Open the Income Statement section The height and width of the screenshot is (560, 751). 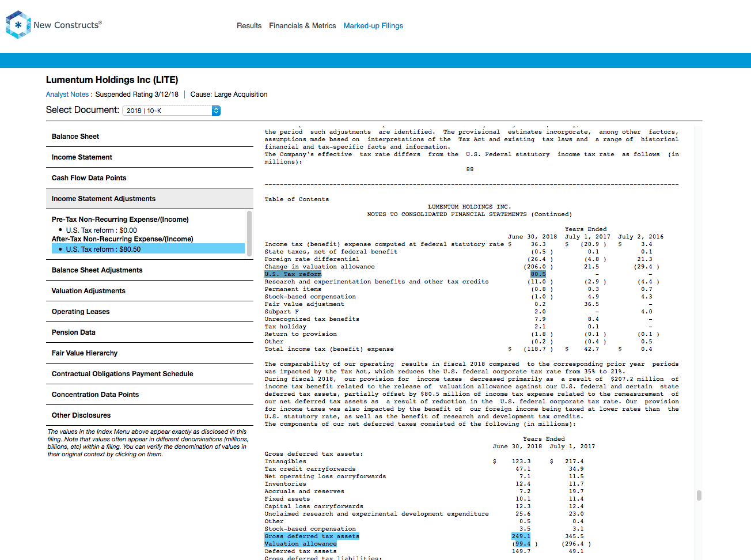pyautogui.click(x=150, y=157)
